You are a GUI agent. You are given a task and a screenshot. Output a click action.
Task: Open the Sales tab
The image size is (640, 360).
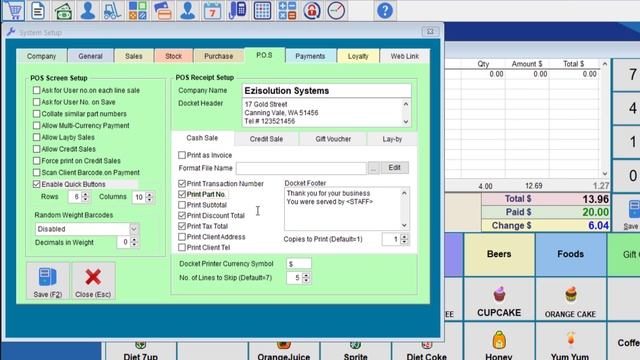click(133, 56)
